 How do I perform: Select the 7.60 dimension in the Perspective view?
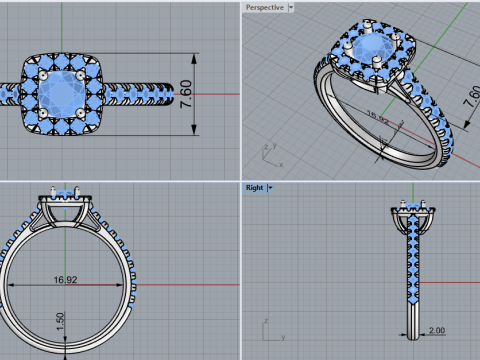[472, 97]
